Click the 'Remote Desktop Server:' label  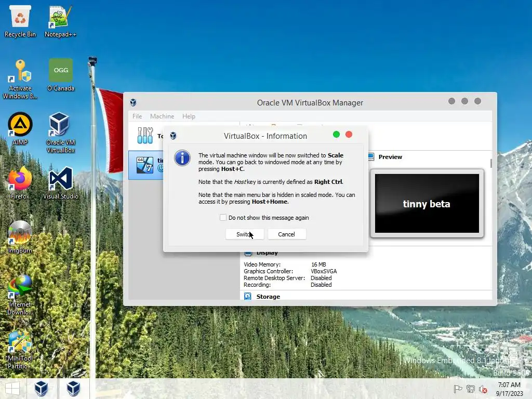pos(274,278)
